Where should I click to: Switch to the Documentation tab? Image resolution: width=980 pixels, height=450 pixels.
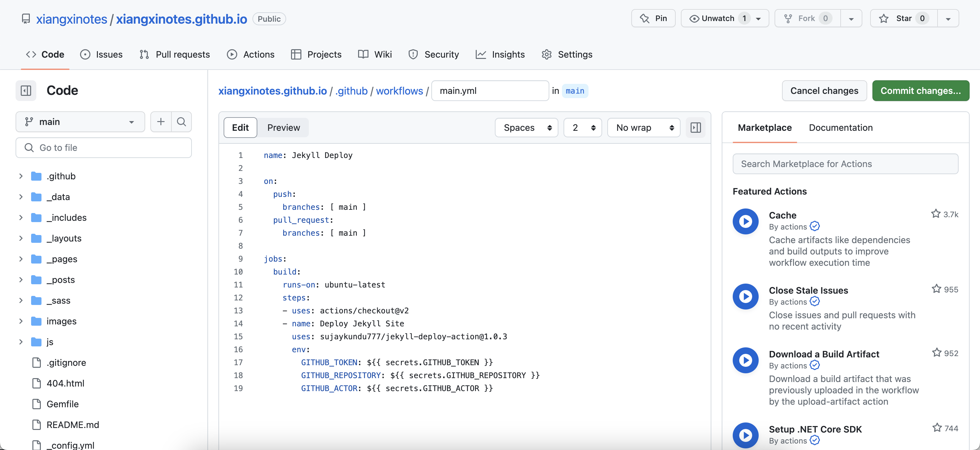841,127
